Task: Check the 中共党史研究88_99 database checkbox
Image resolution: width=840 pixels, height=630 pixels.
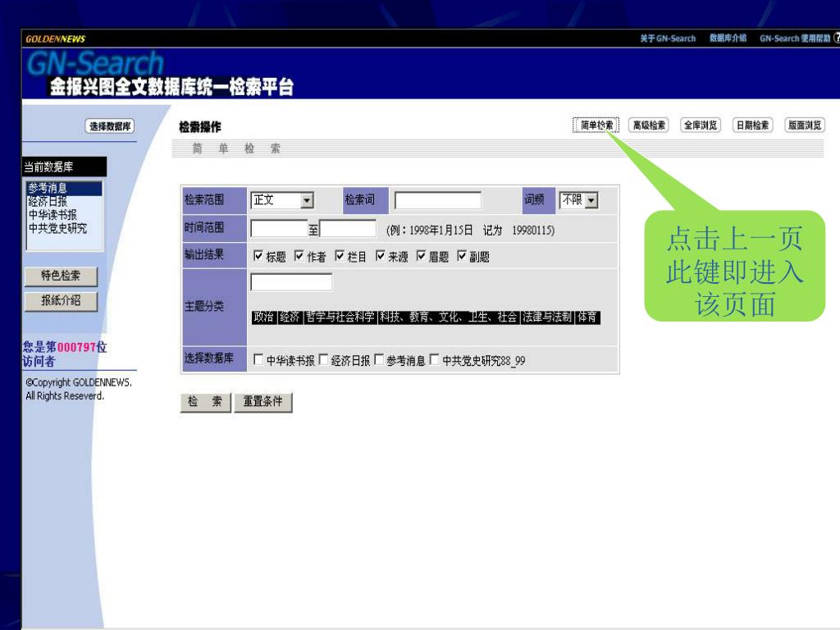Action: point(435,359)
